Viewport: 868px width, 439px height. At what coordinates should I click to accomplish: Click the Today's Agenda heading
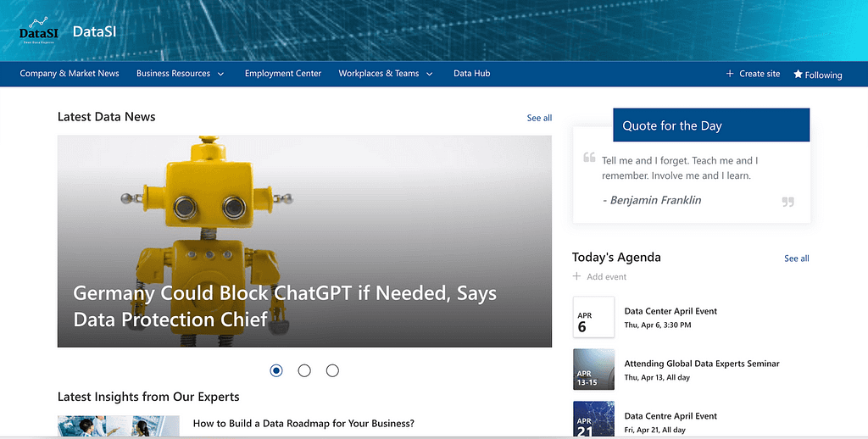click(616, 258)
